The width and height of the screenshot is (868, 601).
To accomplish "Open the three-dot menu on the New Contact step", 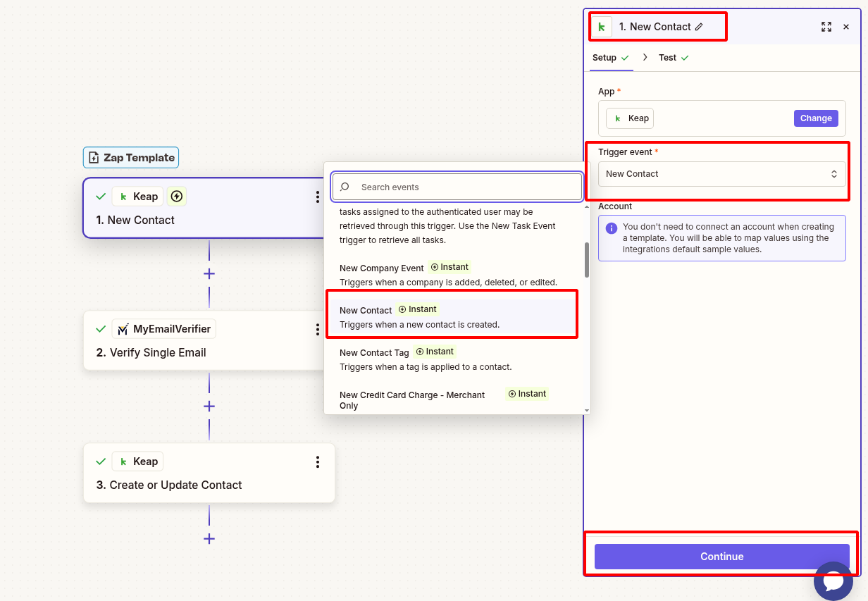I will pyautogui.click(x=318, y=197).
